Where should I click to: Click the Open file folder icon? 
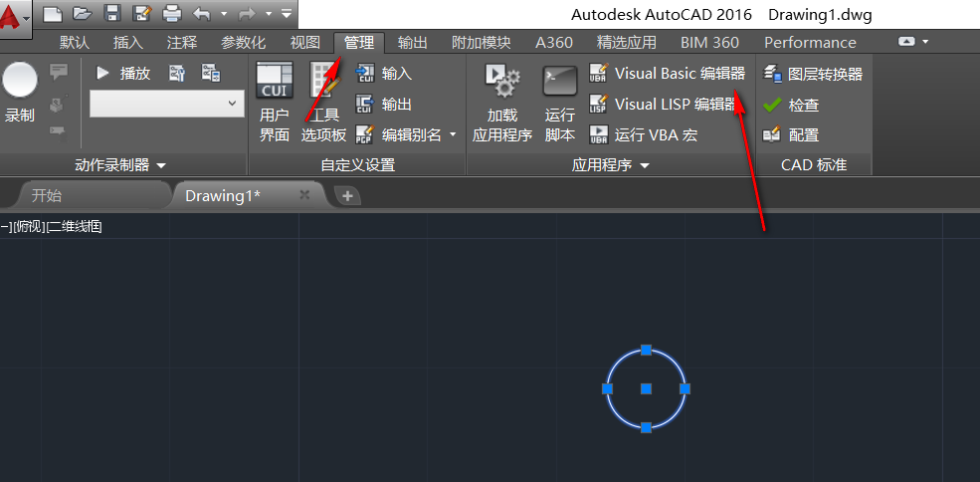83,13
